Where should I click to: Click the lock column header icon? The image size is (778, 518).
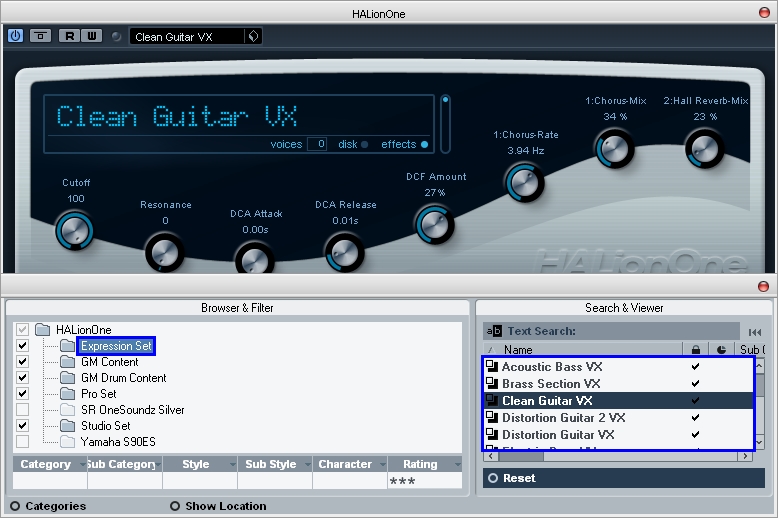tap(696, 350)
